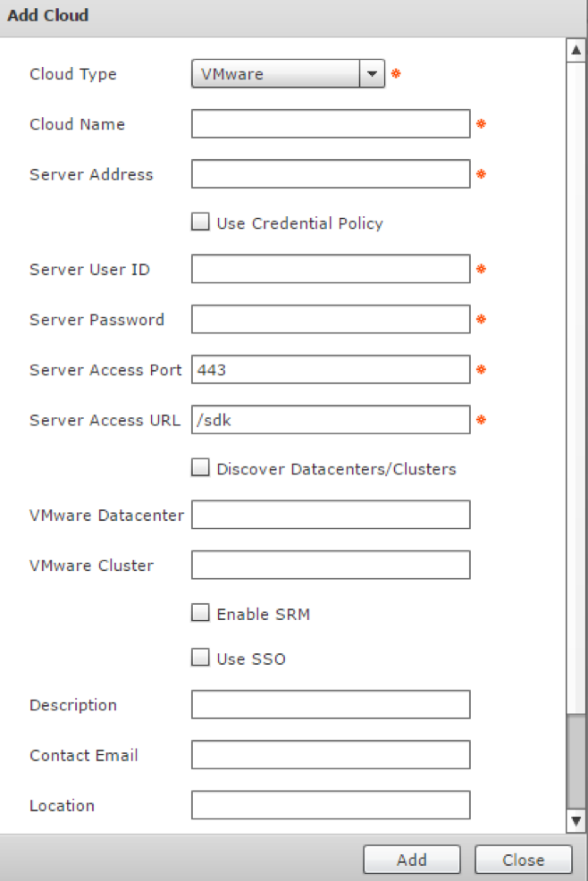The width and height of the screenshot is (588, 881).
Task: Click the Server Address text box
Action: [x=330, y=174]
